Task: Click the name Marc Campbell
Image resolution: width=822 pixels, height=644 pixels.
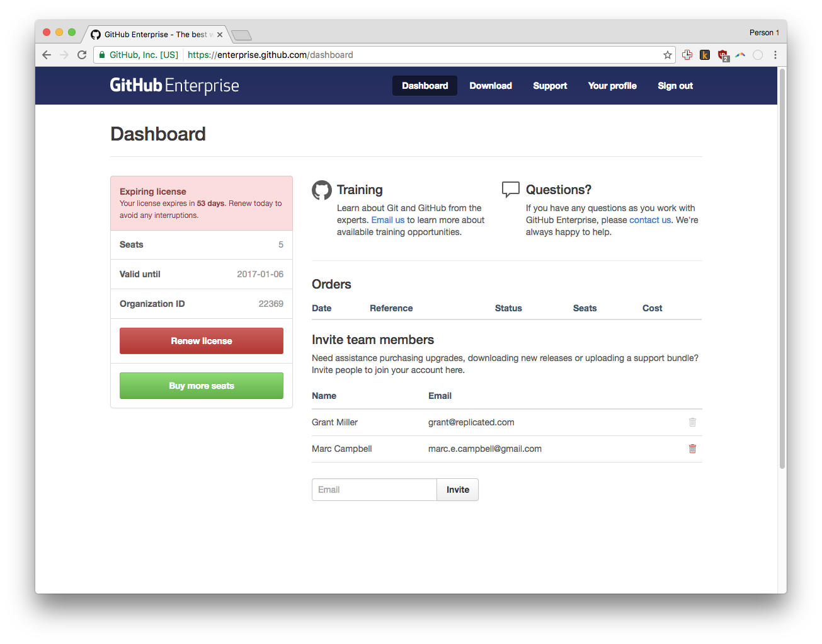Action: coord(342,449)
